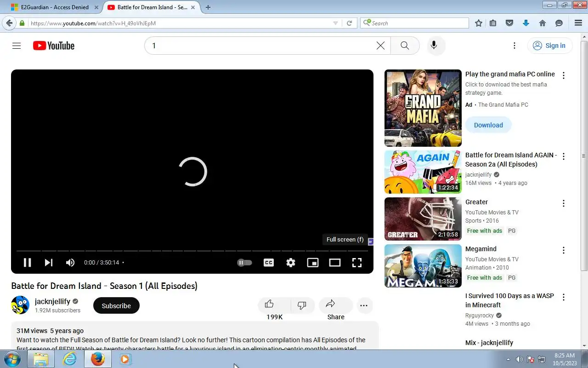Dislike the video

tap(302, 305)
